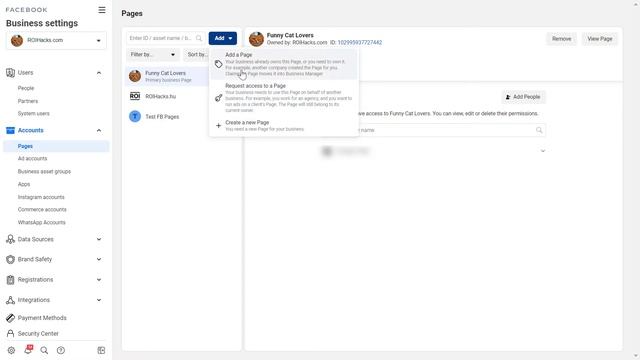Choose Request access to a Page
Screen dimensions: 640x360
(284, 98)
